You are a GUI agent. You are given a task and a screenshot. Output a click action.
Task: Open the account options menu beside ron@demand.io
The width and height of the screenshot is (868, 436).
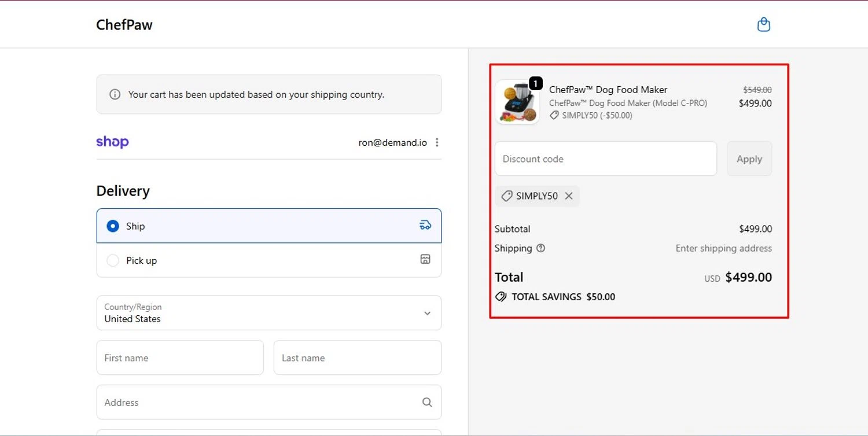click(437, 142)
